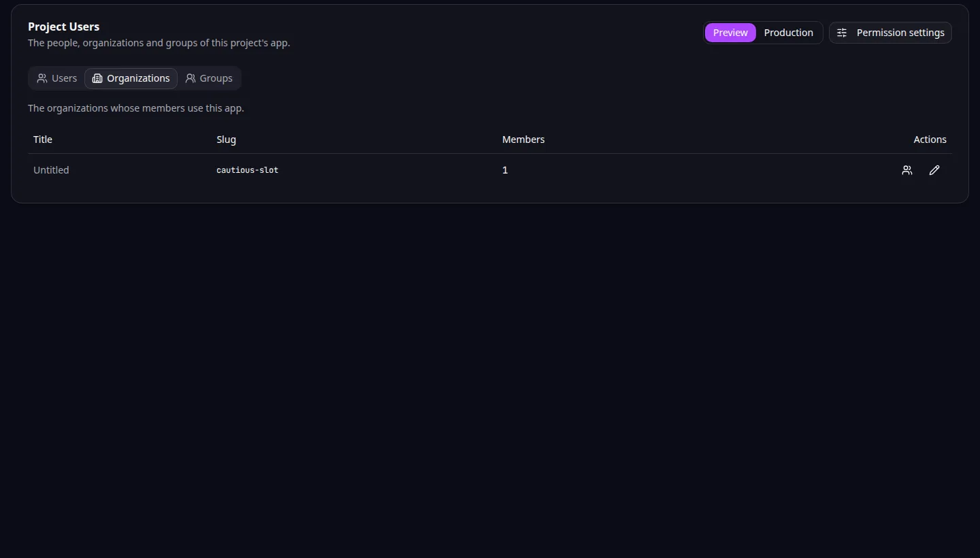Click the cautious-slot slug
The height and width of the screenshot is (558, 980).
(x=247, y=170)
